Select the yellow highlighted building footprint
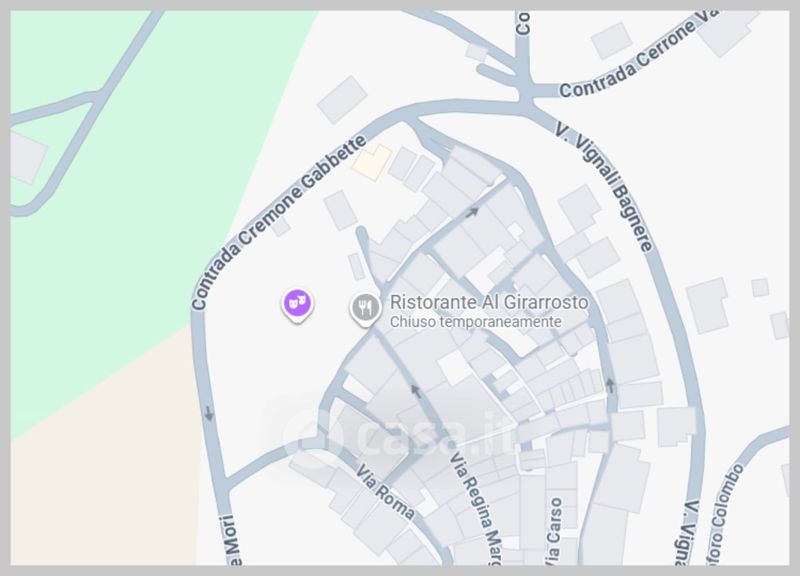800x576 pixels. point(372,162)
